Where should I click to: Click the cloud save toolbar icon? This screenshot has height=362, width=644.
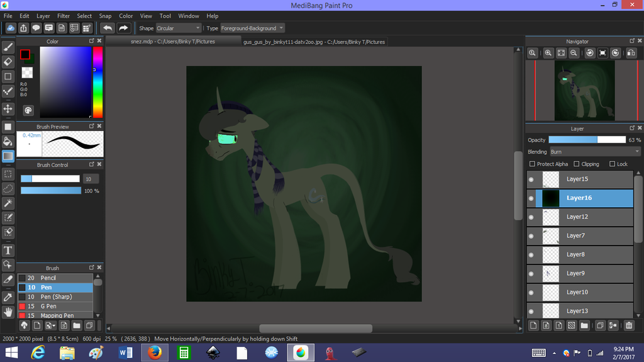(x=11, y=28)
